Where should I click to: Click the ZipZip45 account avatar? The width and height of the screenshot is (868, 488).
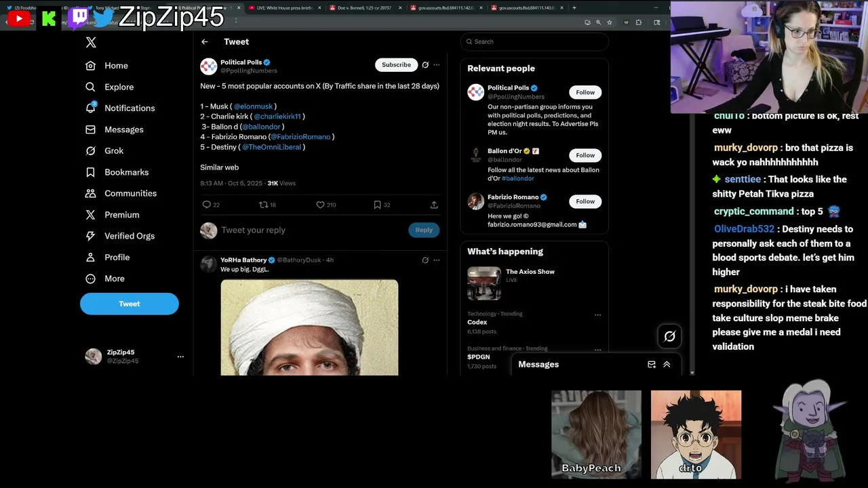coord(94,357)
